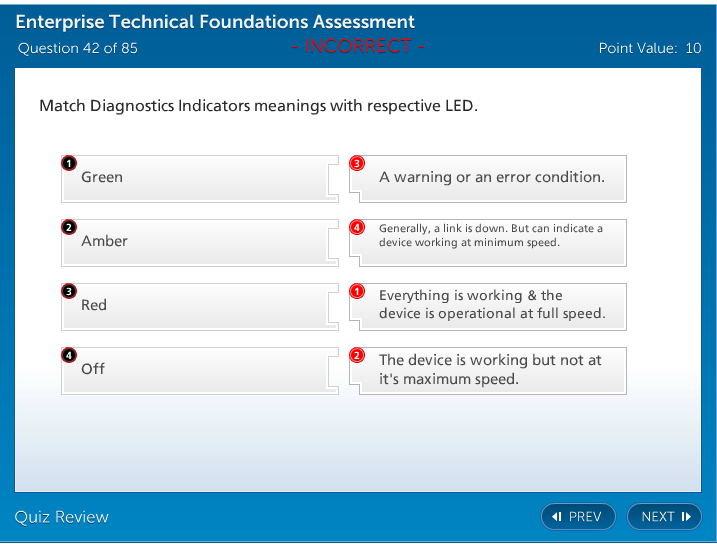The height and width of the screenshot is (544, 717).
Task: Click the black number 3 badge beside Red
Action: [68, 291]
